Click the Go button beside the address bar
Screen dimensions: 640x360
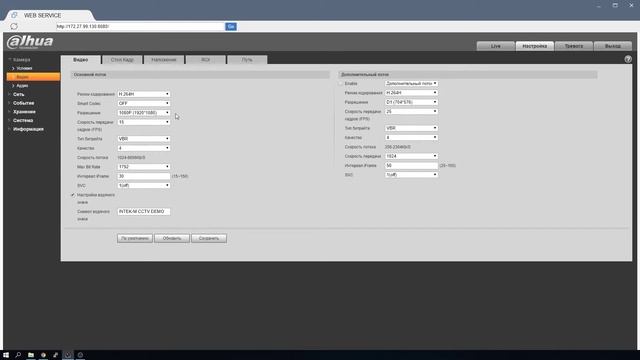pyautogui.click(x=231, y=27)
